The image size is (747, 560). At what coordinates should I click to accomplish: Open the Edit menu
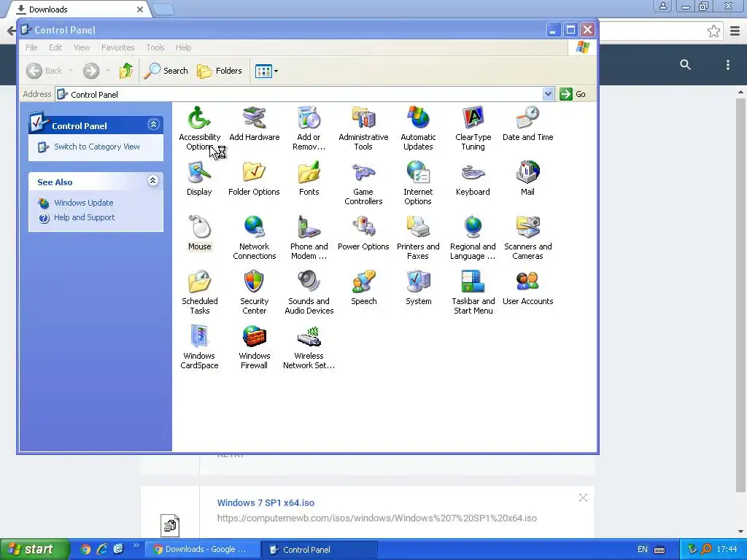[x=55, y=47]
